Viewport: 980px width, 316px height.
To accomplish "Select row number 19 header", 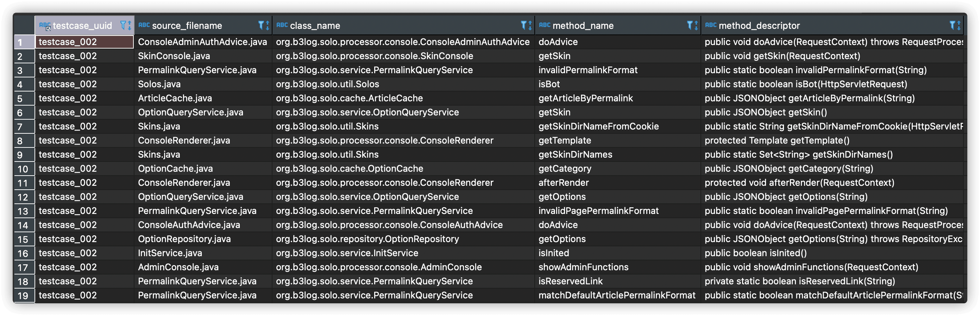I will (24, 295).
